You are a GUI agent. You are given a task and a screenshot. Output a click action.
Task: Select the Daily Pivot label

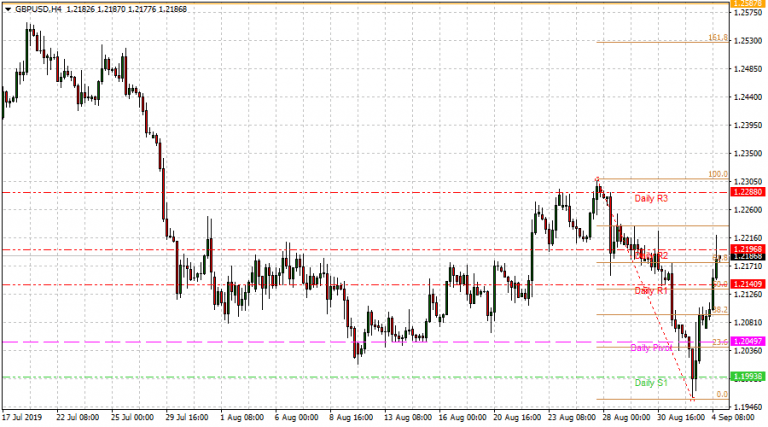point(651,348)
